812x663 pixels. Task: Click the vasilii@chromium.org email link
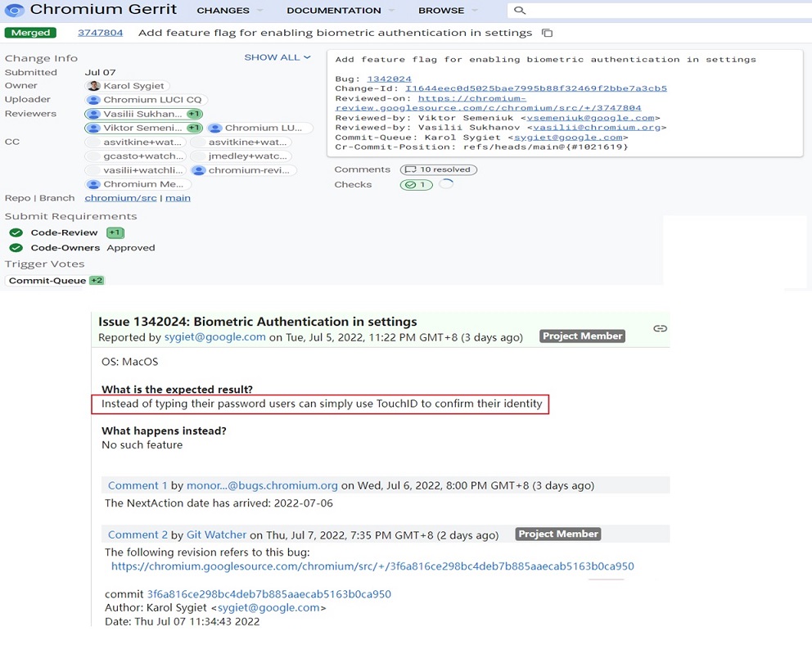[597, 128]
